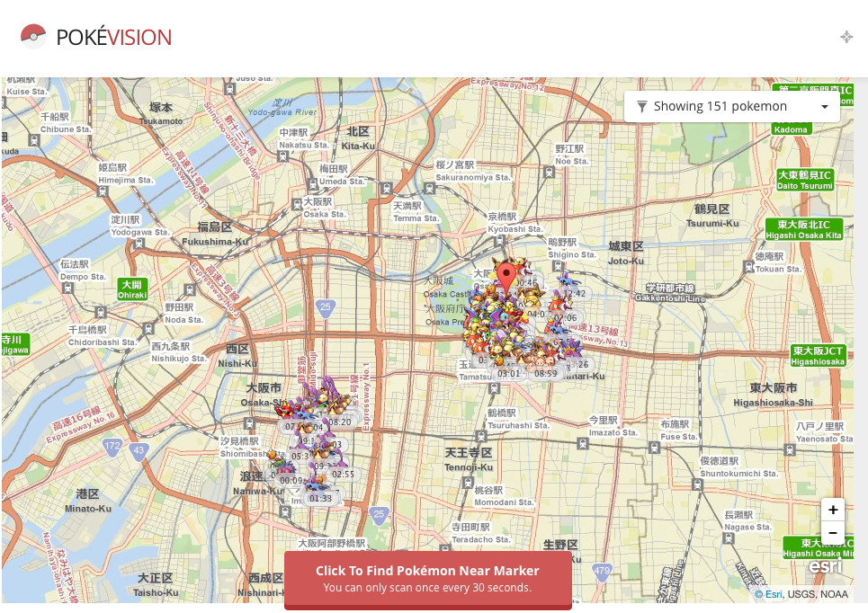Click the Kyobashi Sta. map label
The width and height of the screenshot is (868, 613).
515,229
